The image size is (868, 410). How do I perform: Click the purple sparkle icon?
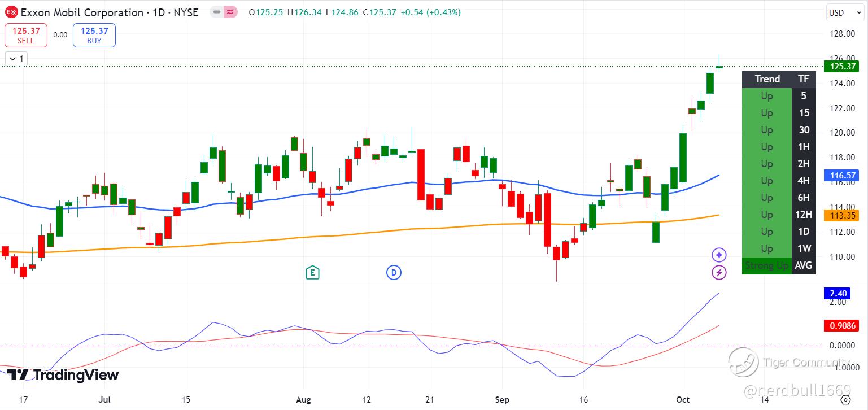pos(719,255)
